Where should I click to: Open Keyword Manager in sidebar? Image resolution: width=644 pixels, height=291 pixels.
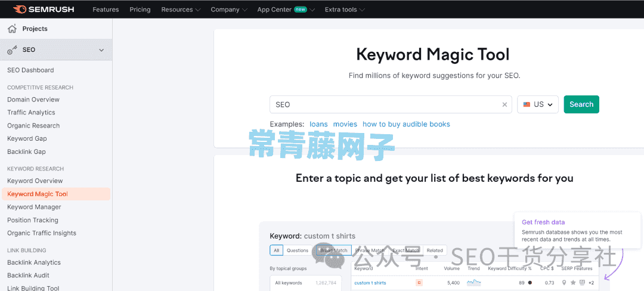point(34,208)
